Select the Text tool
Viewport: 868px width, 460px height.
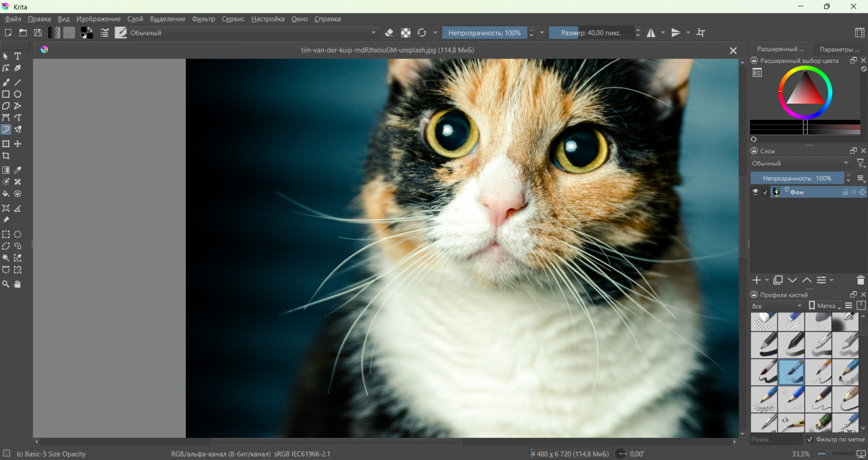(x=17, y=56)
